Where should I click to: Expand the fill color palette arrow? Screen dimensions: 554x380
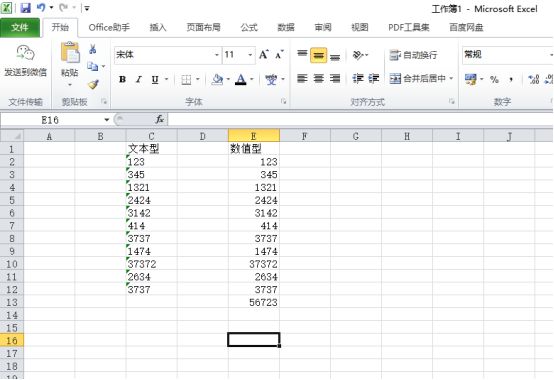pyautogui.click(x=228, y=79)
